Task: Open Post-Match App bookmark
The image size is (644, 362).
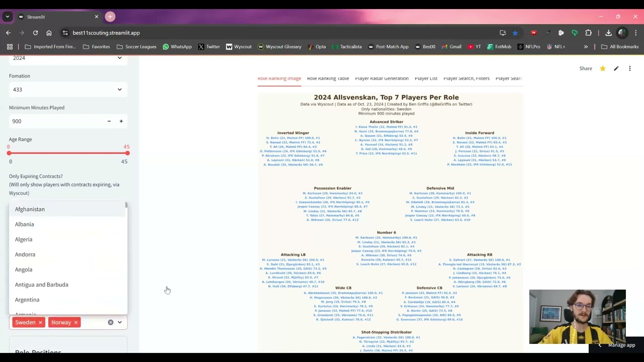Action: point(388,47)
